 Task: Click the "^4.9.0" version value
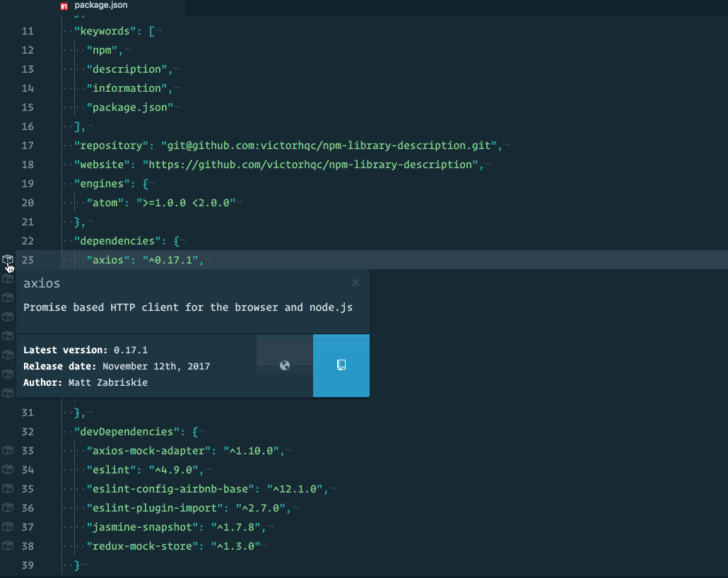[x=174, y=469]
